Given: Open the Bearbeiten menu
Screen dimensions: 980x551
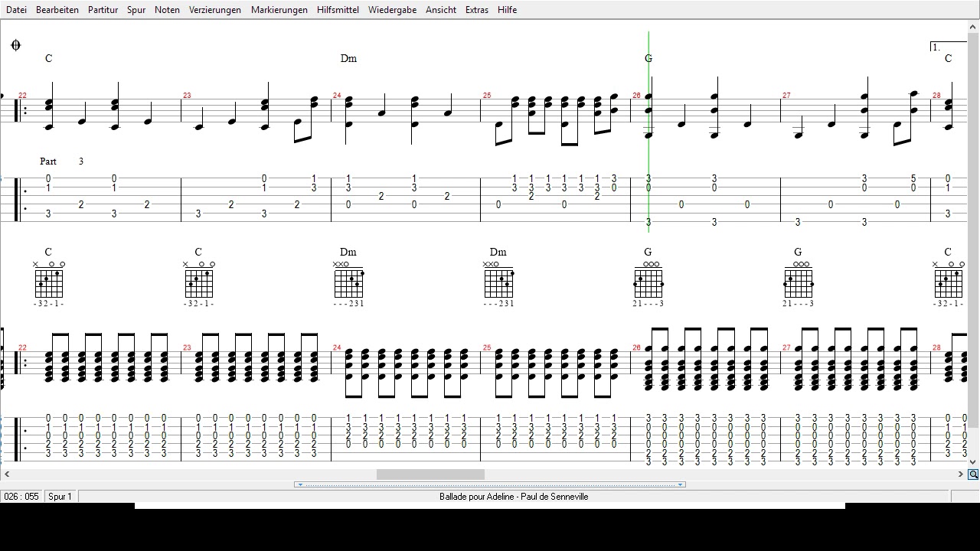Looking at the screenshot, I should (x=57, y=10).
